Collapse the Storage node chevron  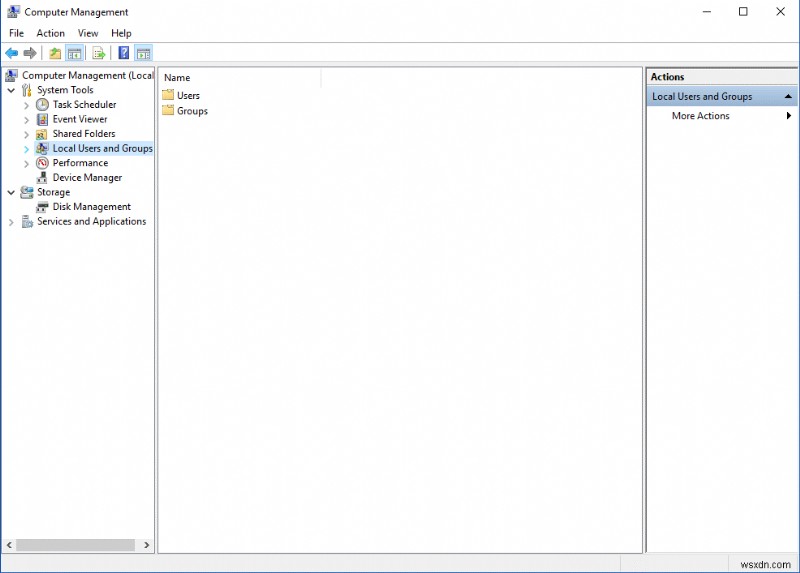point(11,192)
